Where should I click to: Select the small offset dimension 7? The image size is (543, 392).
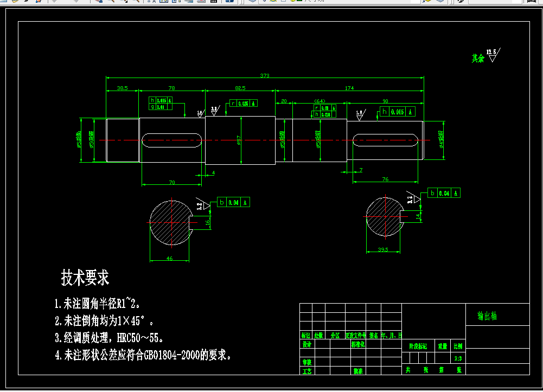click(x=361, y=170)
